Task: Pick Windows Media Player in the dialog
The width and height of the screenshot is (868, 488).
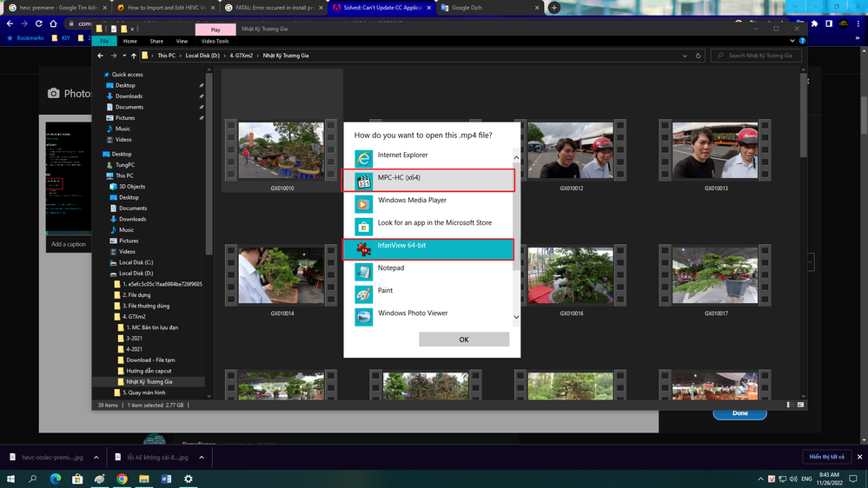Action: tap(427, 203)
